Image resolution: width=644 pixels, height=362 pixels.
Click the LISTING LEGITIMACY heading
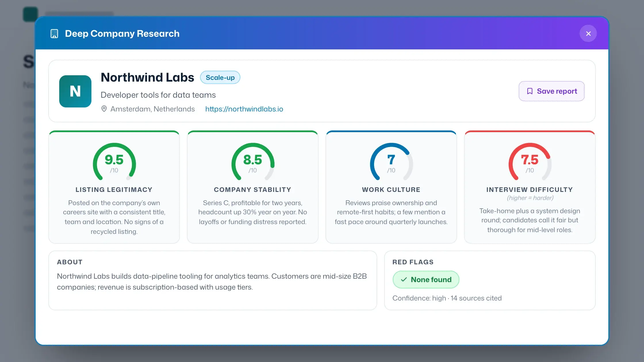(x=114, y=190)
